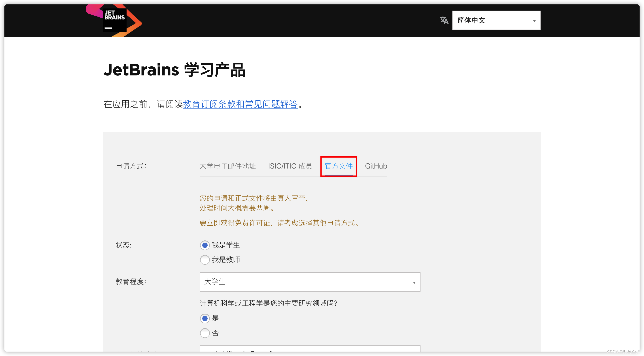Screen dimensions: 644x356
Task: Select 我是教师 radio button
Action: tap(205, 260)
